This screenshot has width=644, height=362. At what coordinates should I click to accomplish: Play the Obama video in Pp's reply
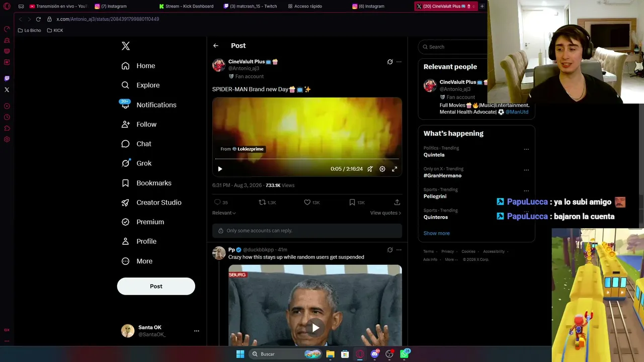pyautogui.click(x=315, y=328)
